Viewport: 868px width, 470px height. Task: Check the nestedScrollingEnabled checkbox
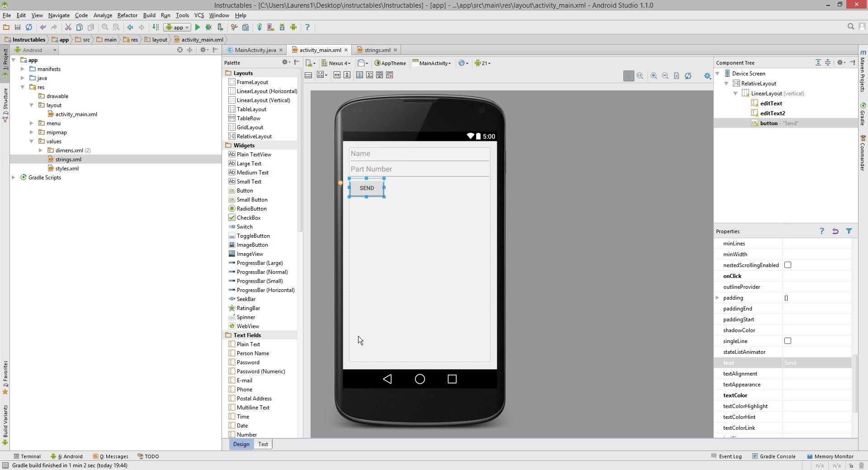(x=788, y=265)
